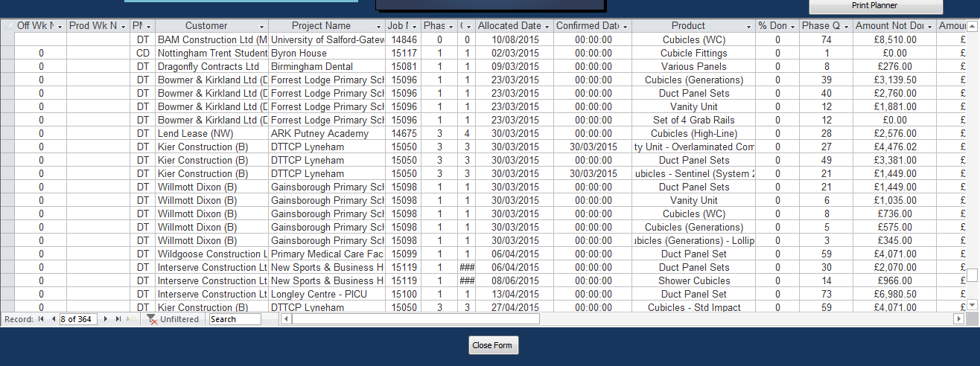Screen dimensions: 980x366
Task: Click the select-all corner of the datasheet
Action: (x=7, y=26)
